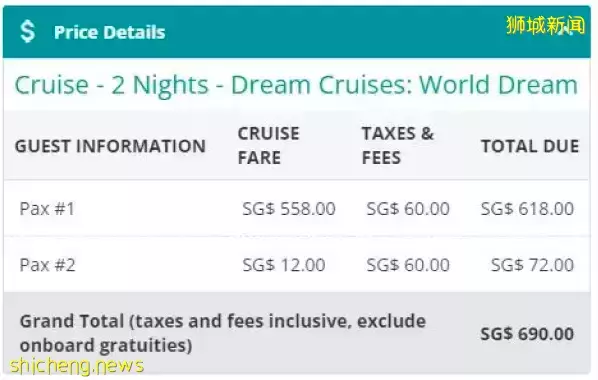Click the CRUISE FARE column header
This screenshot has height=380, width=598.
(268, 145)
